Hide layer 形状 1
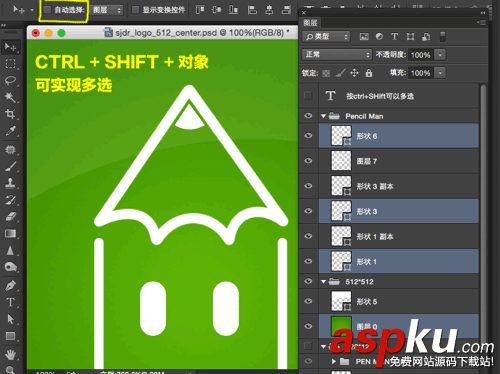 point(308,261)
